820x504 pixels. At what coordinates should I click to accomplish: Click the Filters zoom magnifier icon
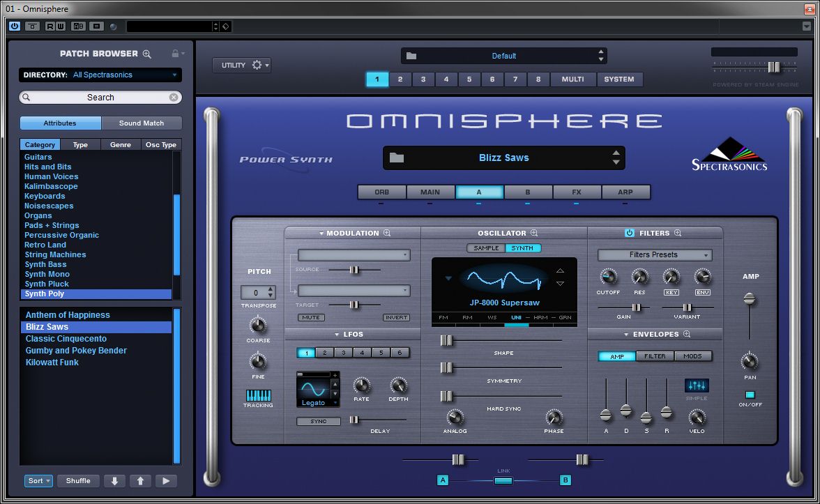(678, 233)
